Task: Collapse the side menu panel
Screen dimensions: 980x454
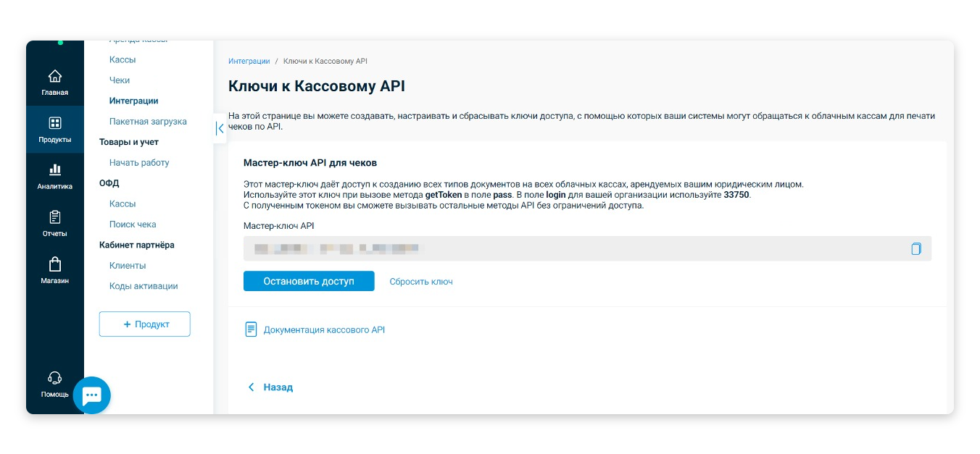Action: [220, 129]
